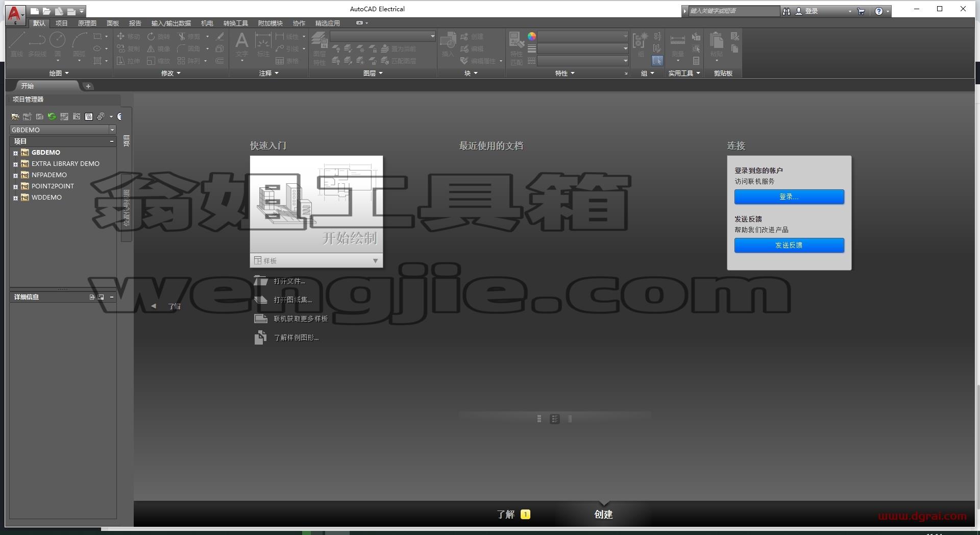
Task: Click the New file icon in quick access toolbar
Action: point(34,11)
